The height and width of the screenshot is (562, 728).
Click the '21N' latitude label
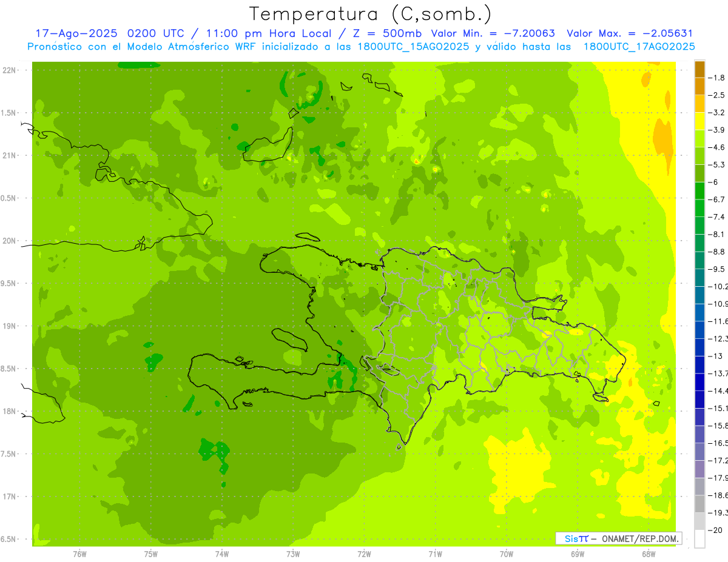pyautogui.click(x=10, y=156)
